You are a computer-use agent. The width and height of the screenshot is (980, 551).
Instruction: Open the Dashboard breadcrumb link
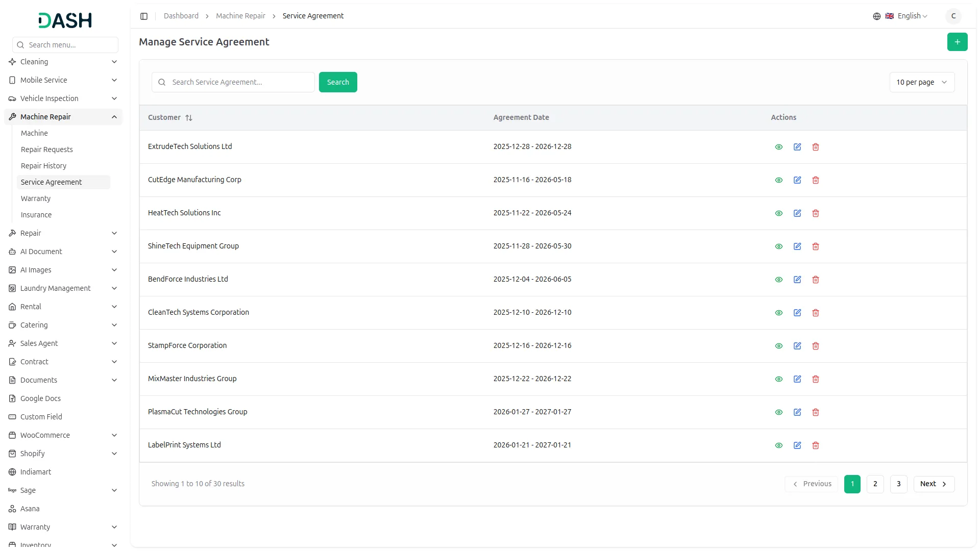click(x=181, y=16)
